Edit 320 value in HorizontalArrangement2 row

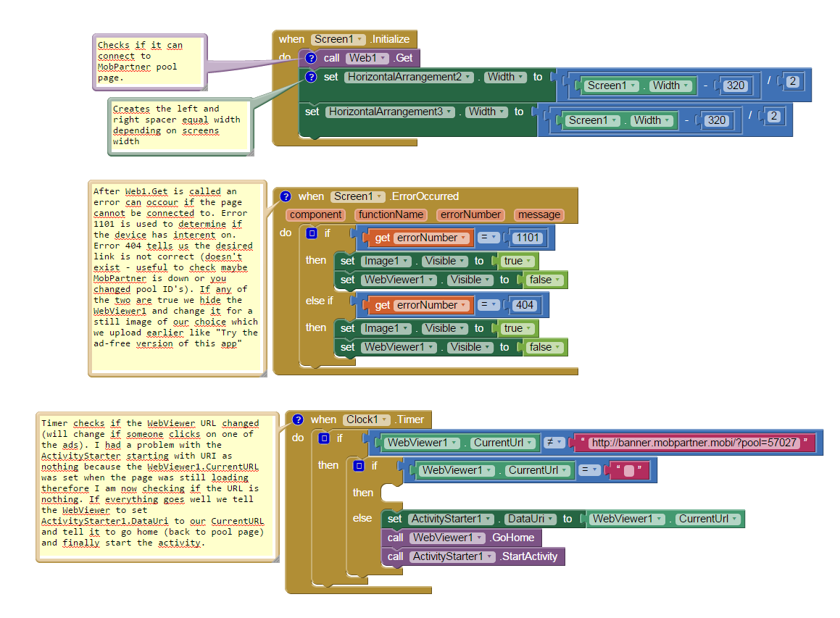tap(736, 85)
